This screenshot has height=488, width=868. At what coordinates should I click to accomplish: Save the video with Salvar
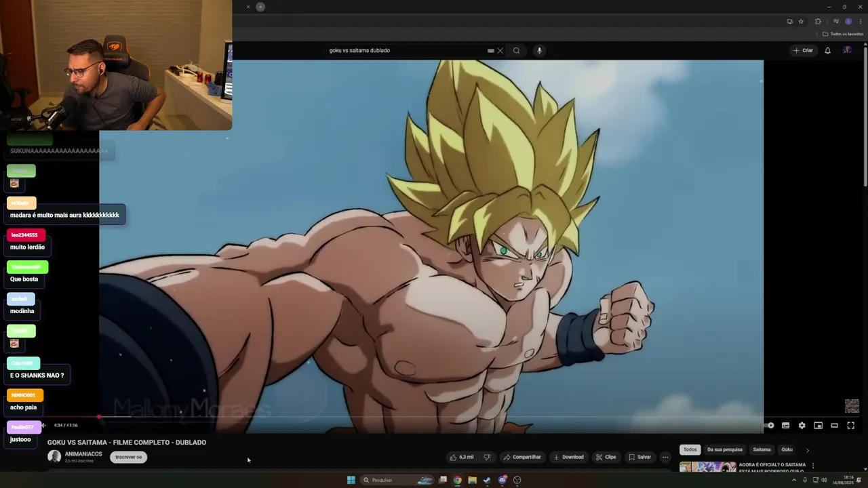point(639,457)
